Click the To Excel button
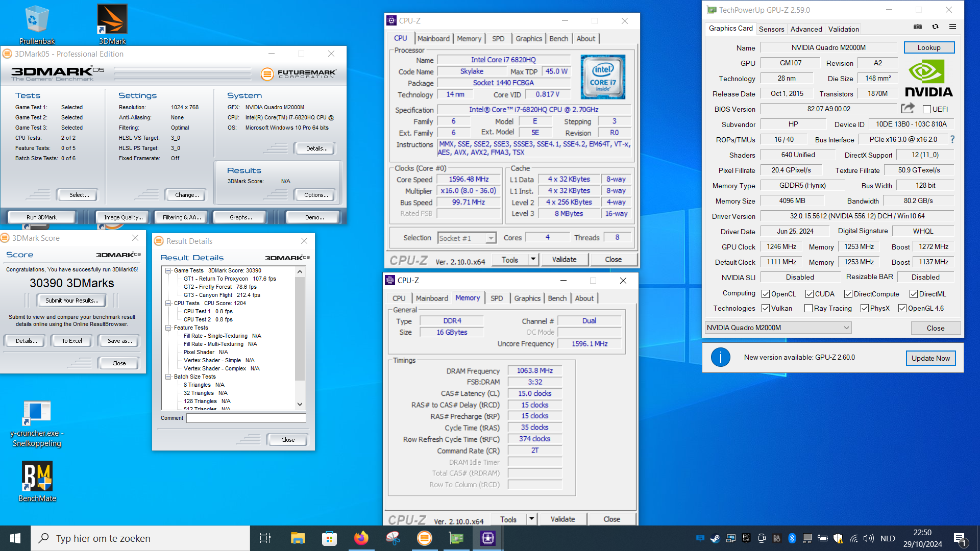Screen dimensions: 980x551 coord(72,341)
